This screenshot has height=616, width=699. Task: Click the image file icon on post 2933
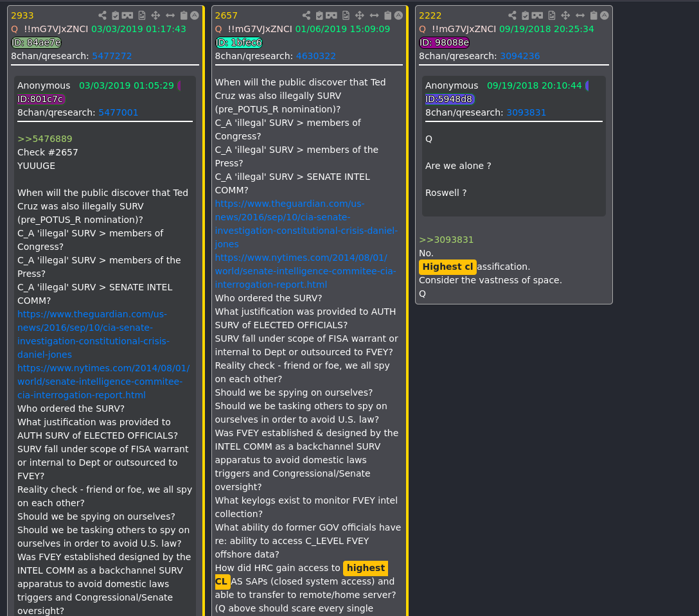tap(142, 15)
